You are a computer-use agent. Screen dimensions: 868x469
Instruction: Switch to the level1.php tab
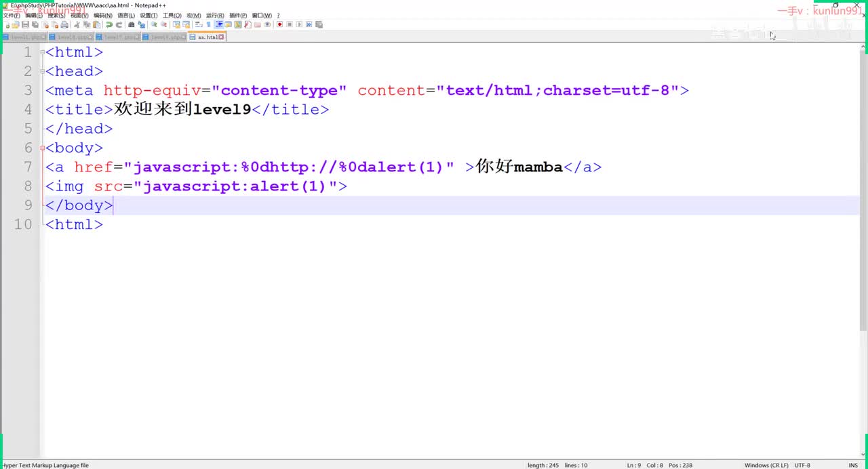click(24, 37)
